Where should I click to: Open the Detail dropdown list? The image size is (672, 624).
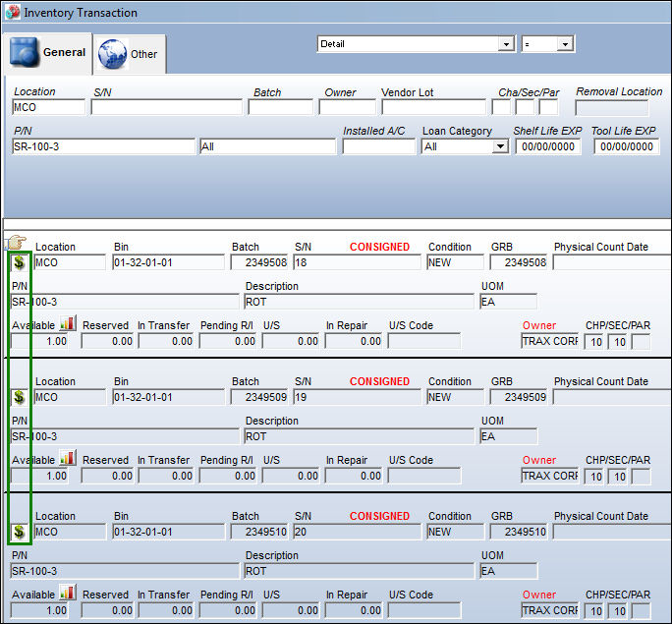(x=506, y=44)
